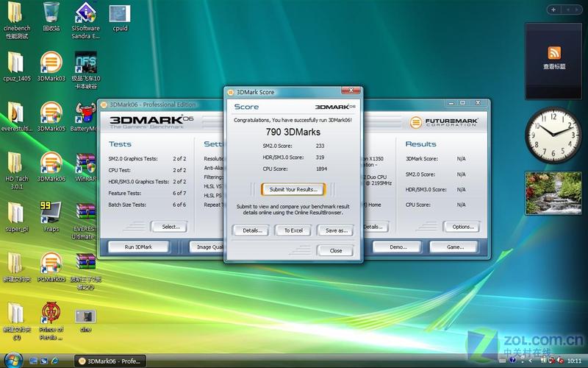The height and width of the screenshot is (368, 588).
Task: Click Show Desktop in Quick Launch
Action: pyautogui.click(x=33, y=361)
